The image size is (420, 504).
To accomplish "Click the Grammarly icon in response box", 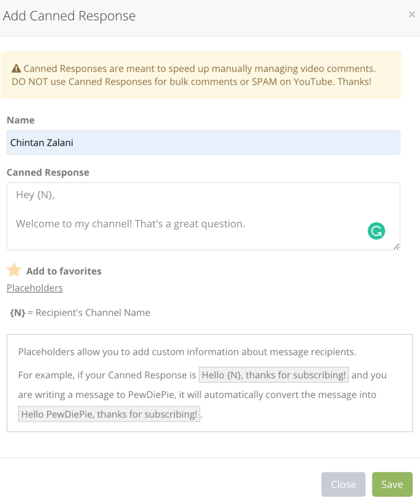I will click(376, 231).
